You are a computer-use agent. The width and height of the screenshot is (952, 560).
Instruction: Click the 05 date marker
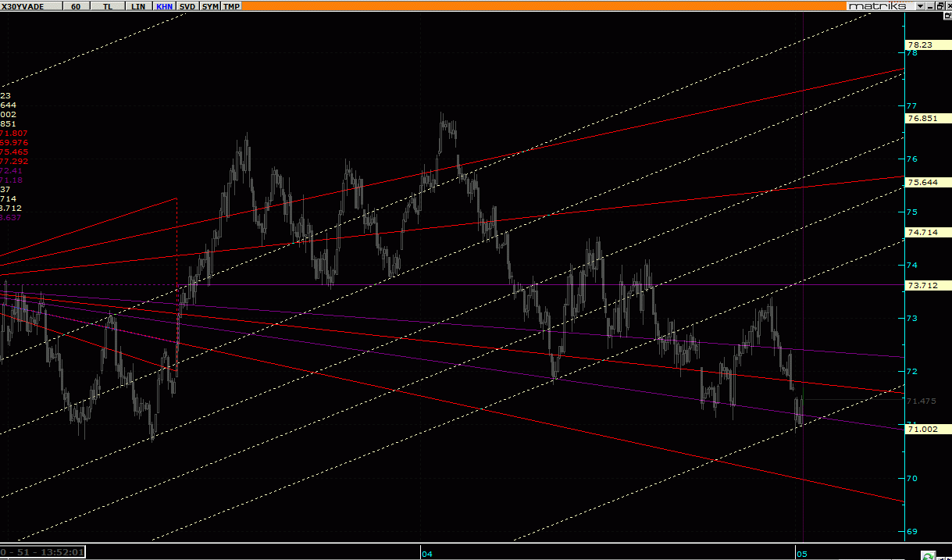802,554
